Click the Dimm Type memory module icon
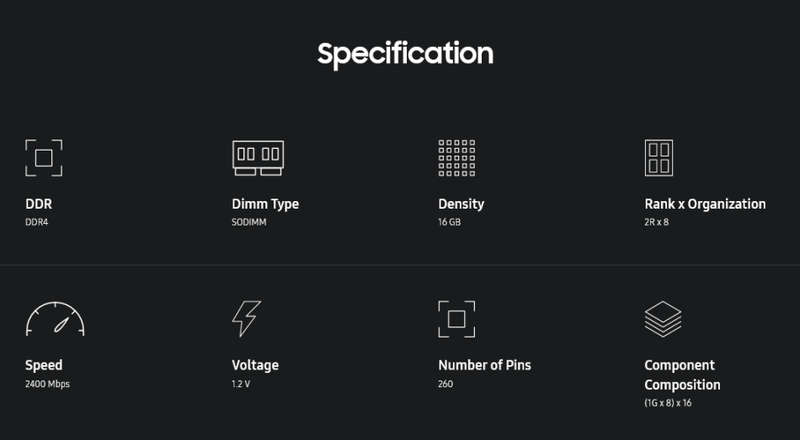 point(258,158)
